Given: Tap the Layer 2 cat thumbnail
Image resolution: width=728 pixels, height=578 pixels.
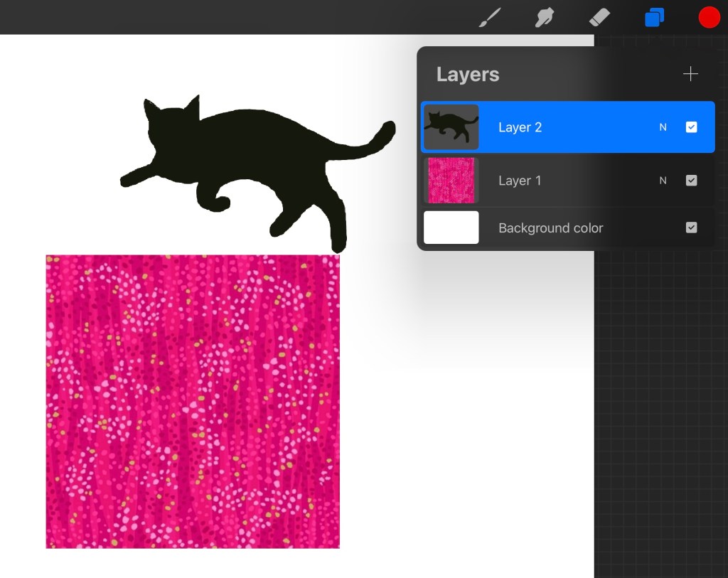Looking at the screenshot, I should [451, 127].
